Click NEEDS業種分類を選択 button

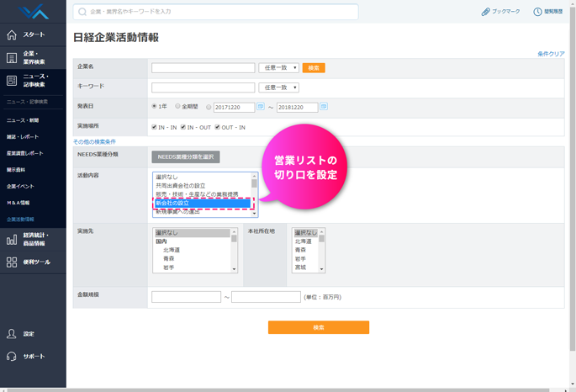[x=186, y=156]
